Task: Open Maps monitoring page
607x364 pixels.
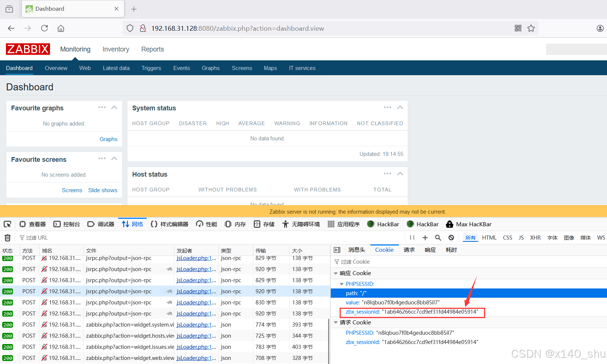Action: point(270,68)
